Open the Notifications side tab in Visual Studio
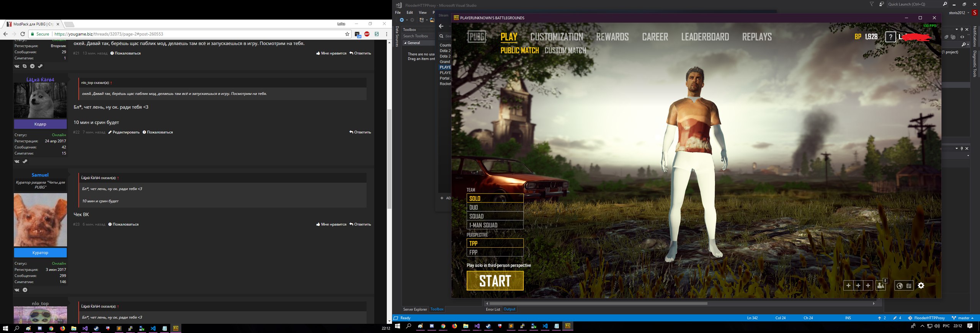Viewport: 980px width, 333px height. 975,36
